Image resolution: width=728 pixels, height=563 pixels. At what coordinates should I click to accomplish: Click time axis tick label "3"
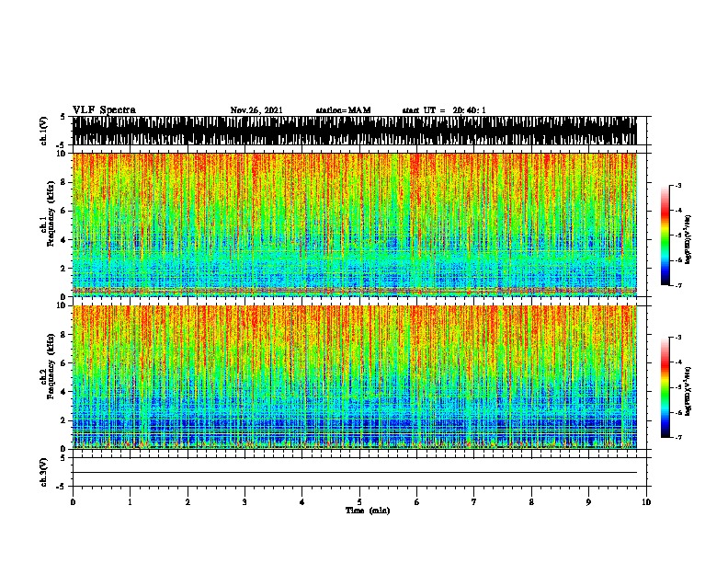[245, 502]
